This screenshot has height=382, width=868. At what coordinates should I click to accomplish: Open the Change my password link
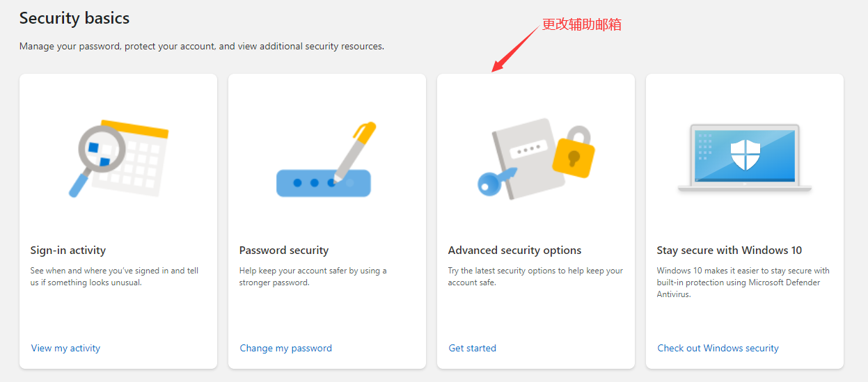pyautogui.click(x=285, y=348)
